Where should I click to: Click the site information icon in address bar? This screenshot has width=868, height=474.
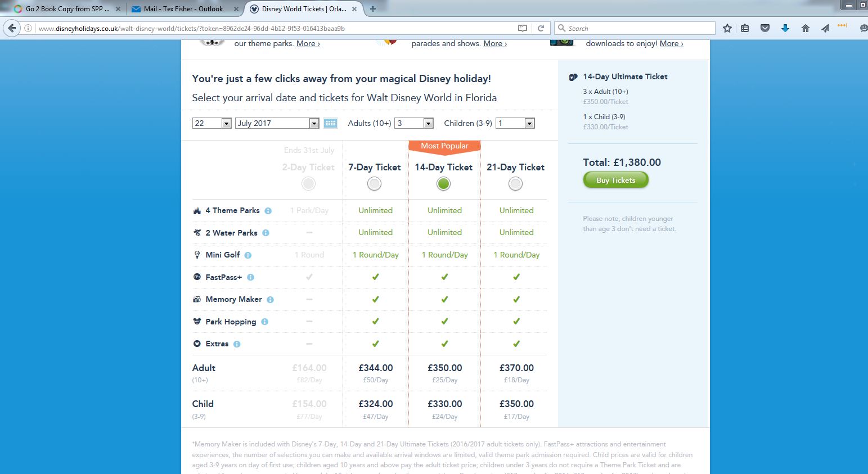(28, 28)
